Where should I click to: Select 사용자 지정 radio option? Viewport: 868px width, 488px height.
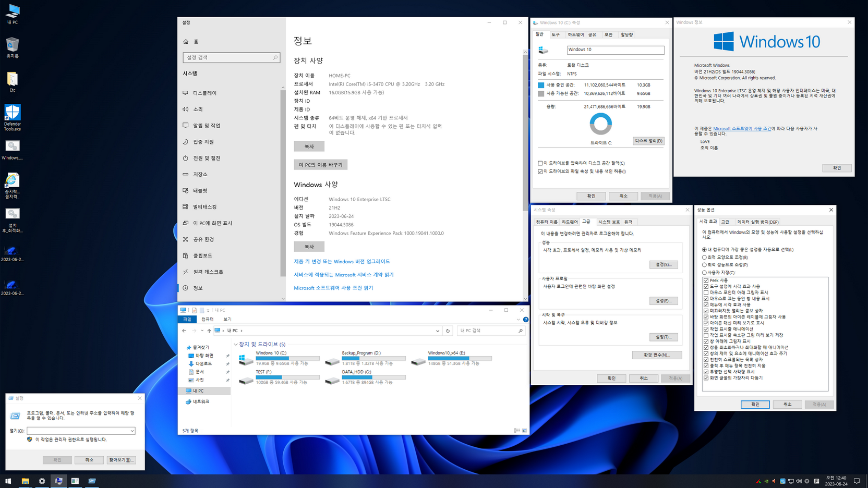tap(704, 272)
